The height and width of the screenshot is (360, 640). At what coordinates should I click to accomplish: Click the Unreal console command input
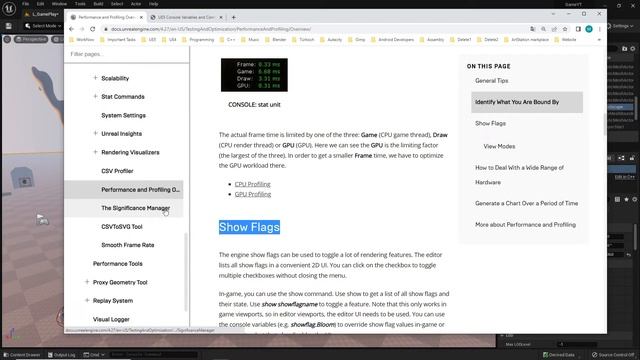click(153, 355)
